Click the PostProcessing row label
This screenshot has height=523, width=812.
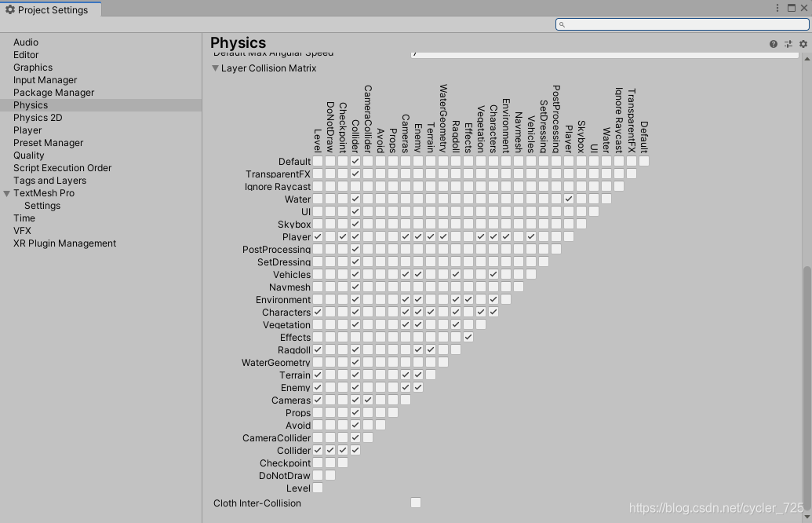pos(276,249)
